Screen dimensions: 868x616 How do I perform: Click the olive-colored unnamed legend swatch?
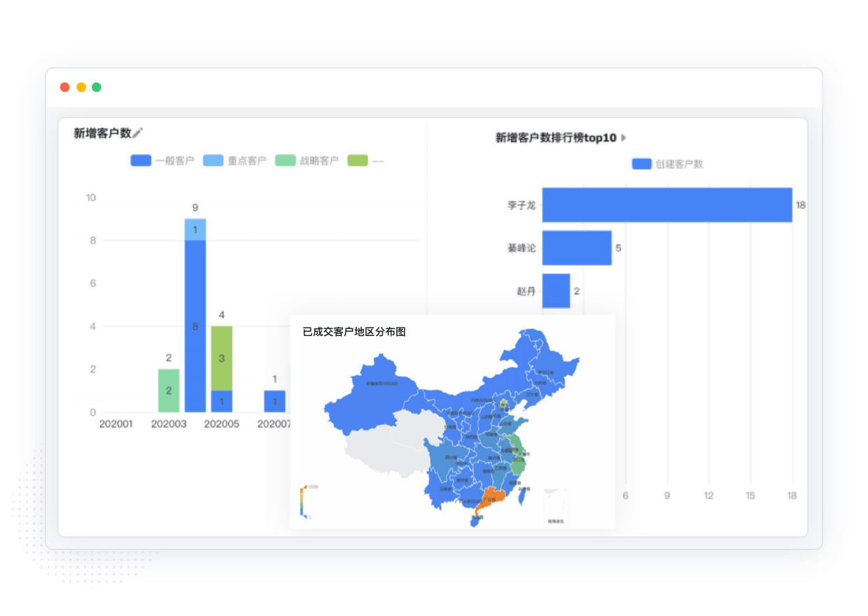[x=359, y=160]
